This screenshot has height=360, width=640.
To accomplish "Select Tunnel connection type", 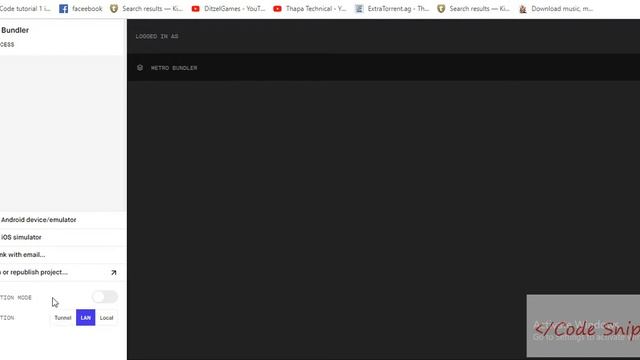I will pos(63,318).
